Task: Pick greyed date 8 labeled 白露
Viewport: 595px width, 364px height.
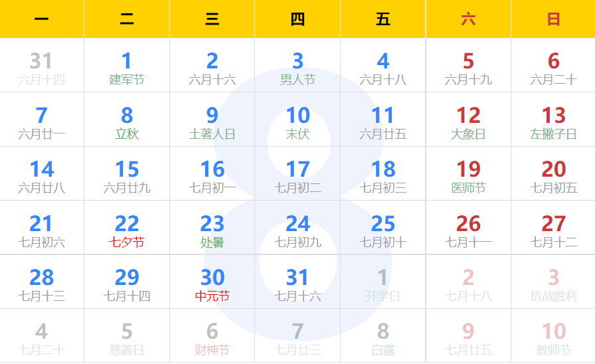Action: pos(383,336)
